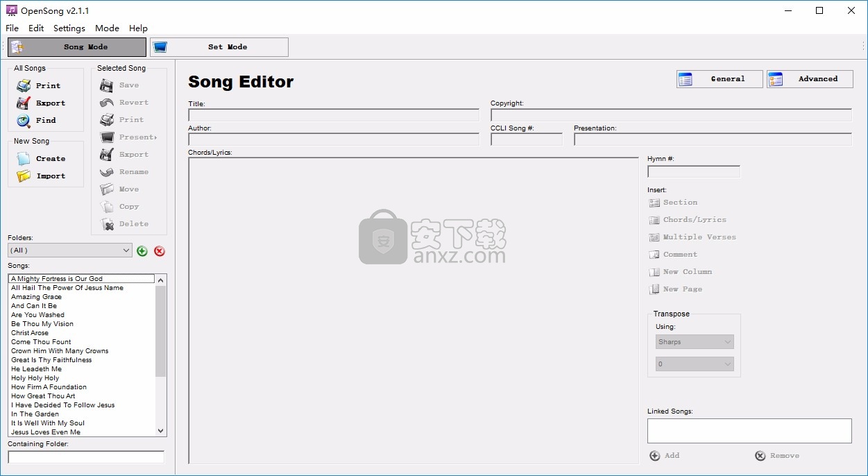Select song "Are You Washed"
868x476 pixels.
(81, 315)
